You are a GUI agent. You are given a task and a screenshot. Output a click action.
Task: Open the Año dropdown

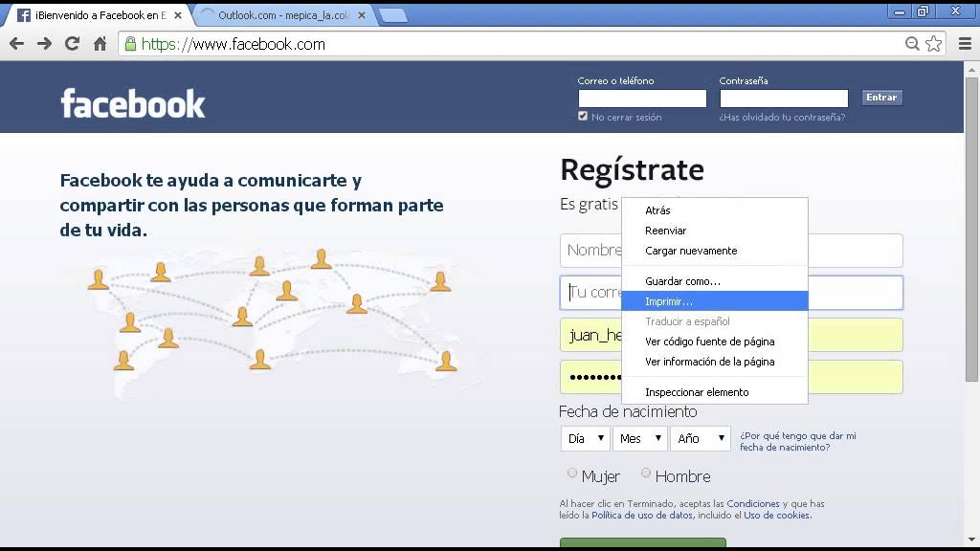(x=700, y=438)
